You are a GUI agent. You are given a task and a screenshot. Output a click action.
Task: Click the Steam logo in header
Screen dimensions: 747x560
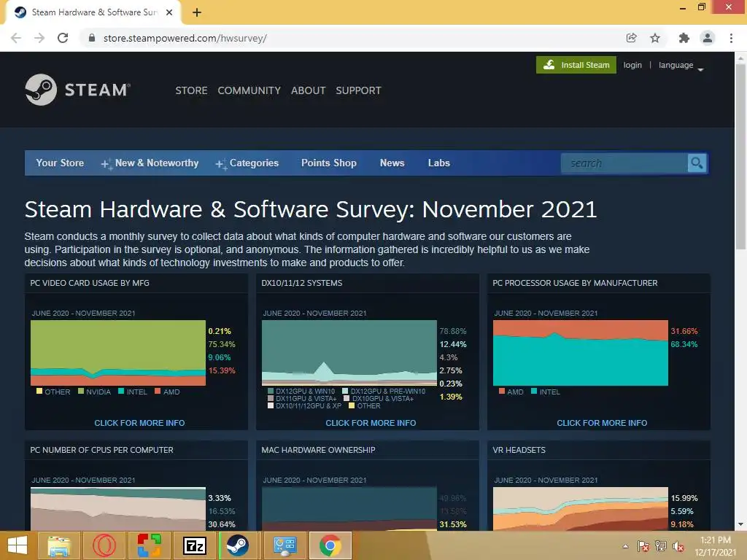click(x=77, y=90)
